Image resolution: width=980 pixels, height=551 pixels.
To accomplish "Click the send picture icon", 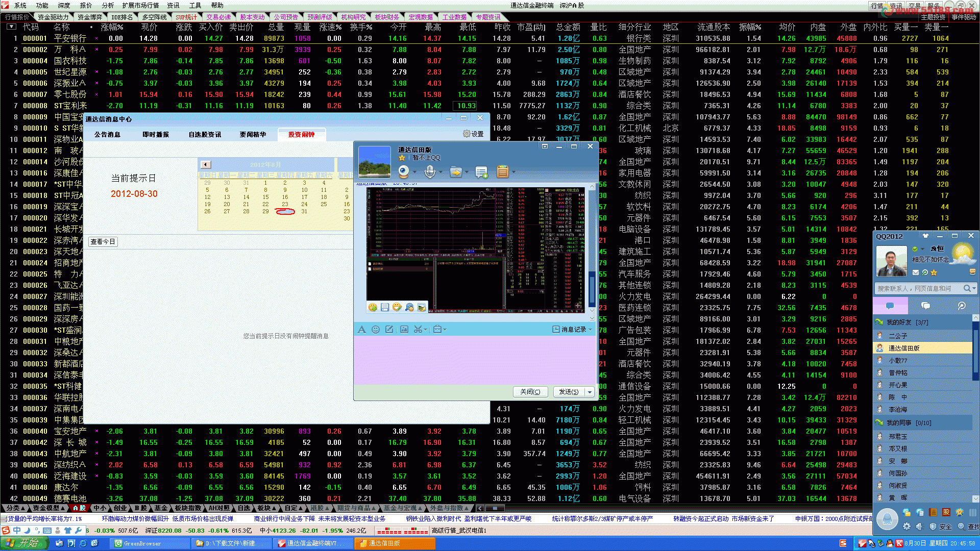I will pyautogui.click(x=404, y=330).
